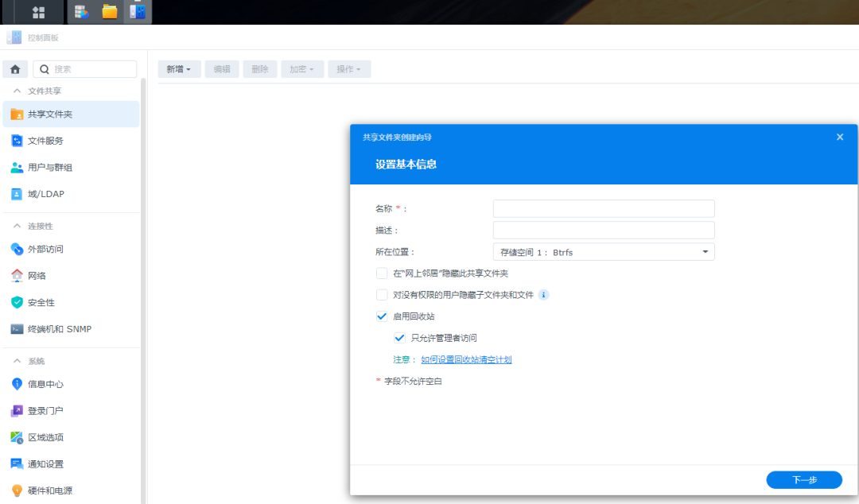Open 文件服务 from the sidebar

point(45,141)
